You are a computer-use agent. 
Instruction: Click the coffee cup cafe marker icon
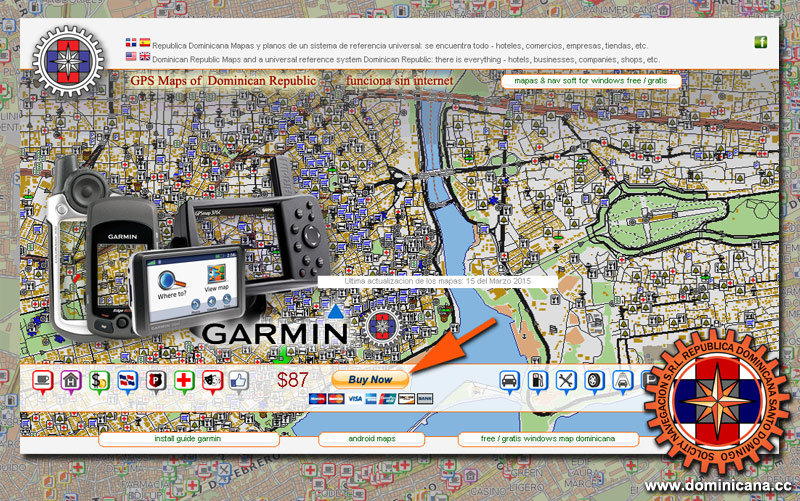(43, 381)
